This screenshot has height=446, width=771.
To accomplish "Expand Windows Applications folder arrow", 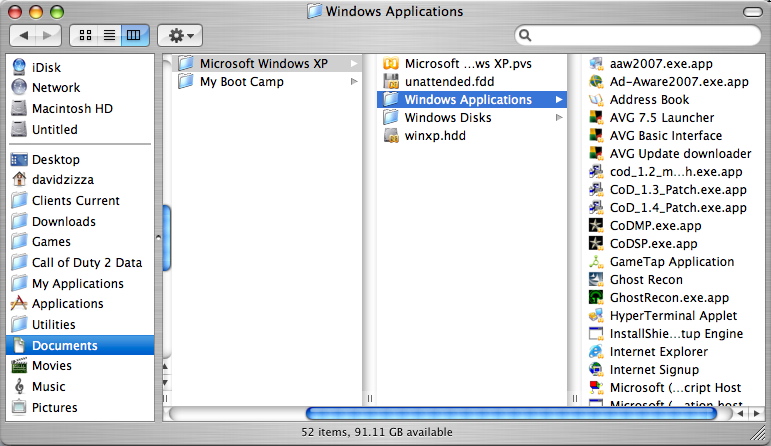I will (x=559, y=99).
